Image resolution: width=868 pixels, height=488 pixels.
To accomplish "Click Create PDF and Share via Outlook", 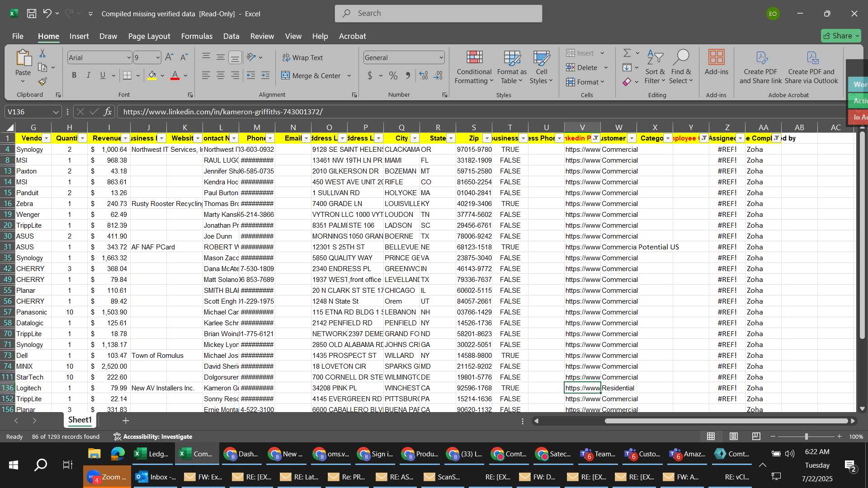I will click(x=811, y=67).
